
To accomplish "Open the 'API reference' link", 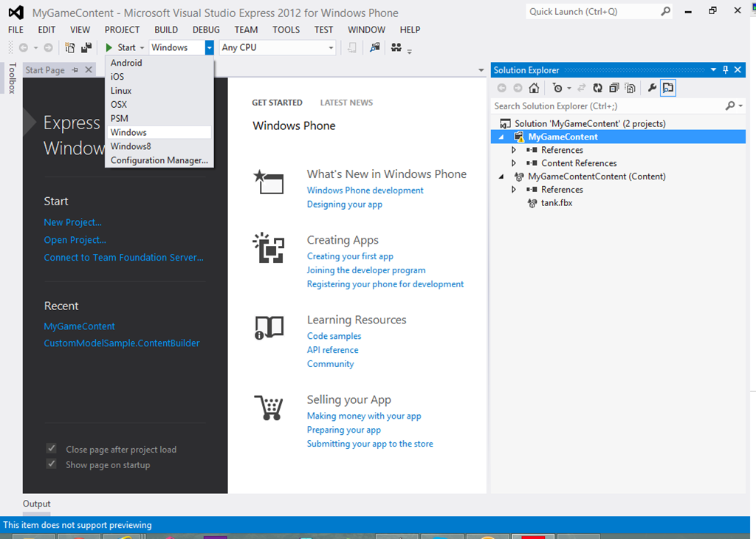I will pyautogui.click(x=333, y=349).
